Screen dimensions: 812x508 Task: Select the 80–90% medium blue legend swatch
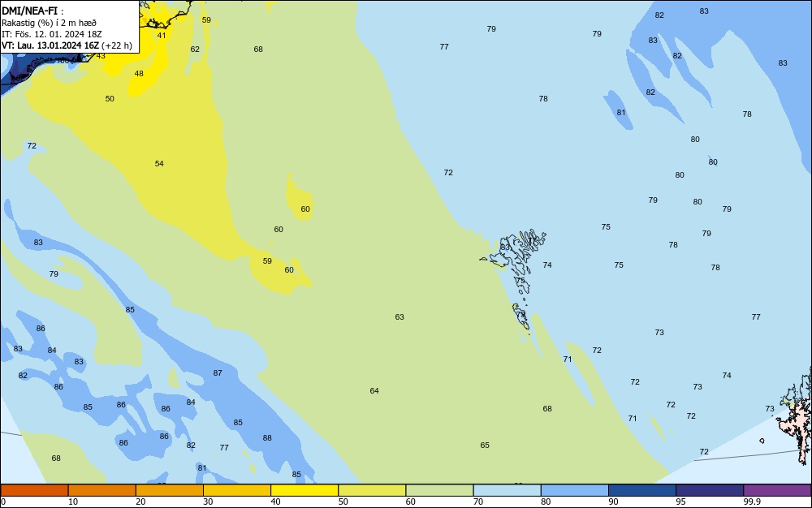click(x=575, y=490)
